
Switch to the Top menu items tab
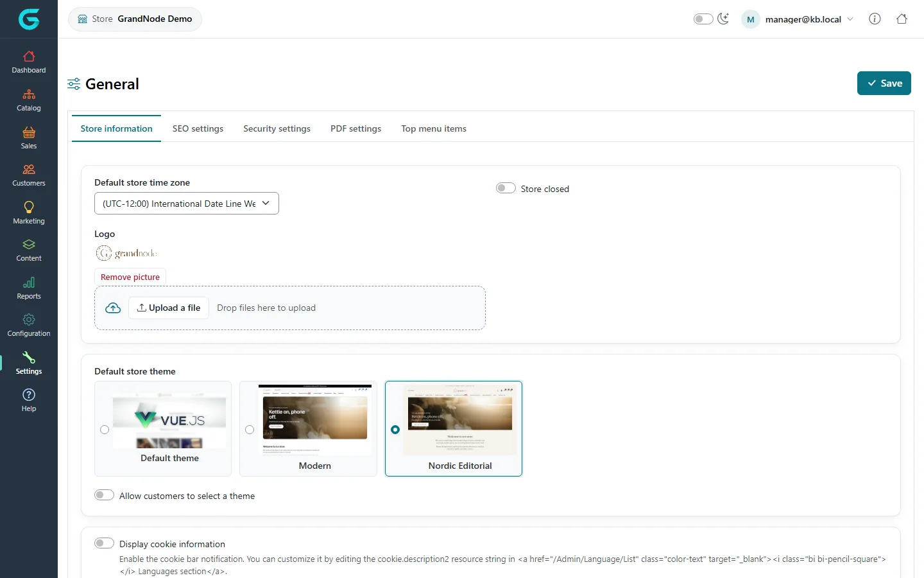(434, 128)
